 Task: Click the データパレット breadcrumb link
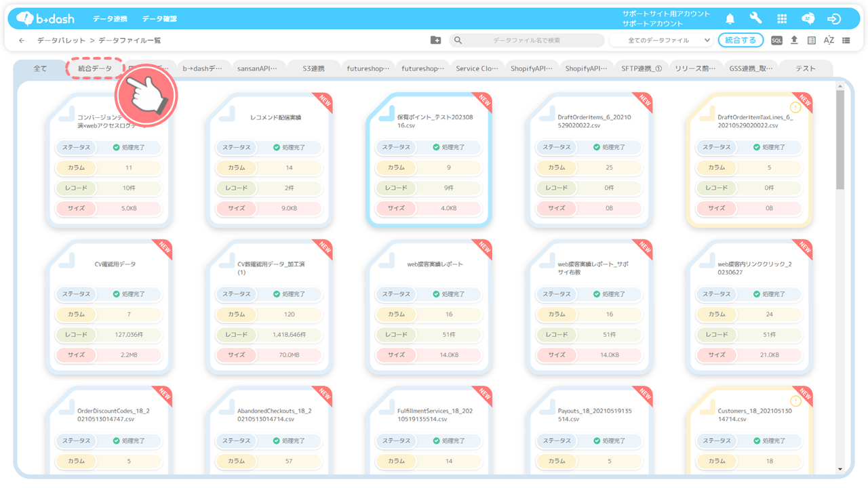[x=61, y=41]
